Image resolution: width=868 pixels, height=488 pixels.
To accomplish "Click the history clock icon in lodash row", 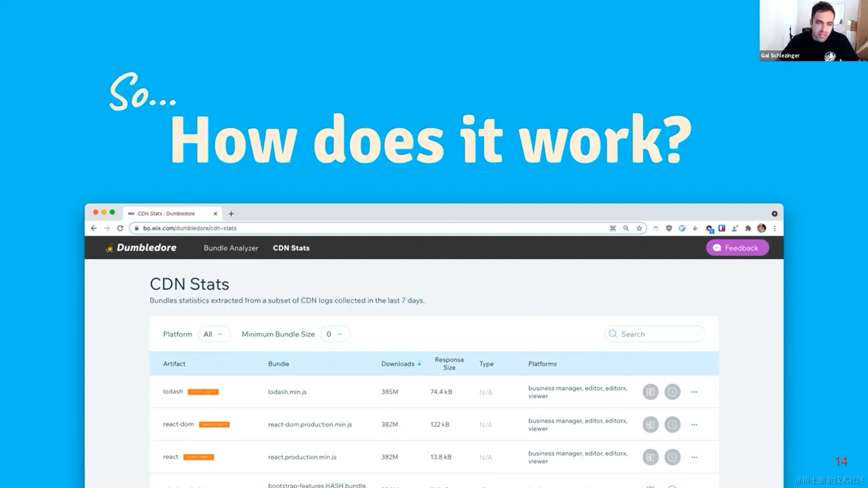I will 672,392.
